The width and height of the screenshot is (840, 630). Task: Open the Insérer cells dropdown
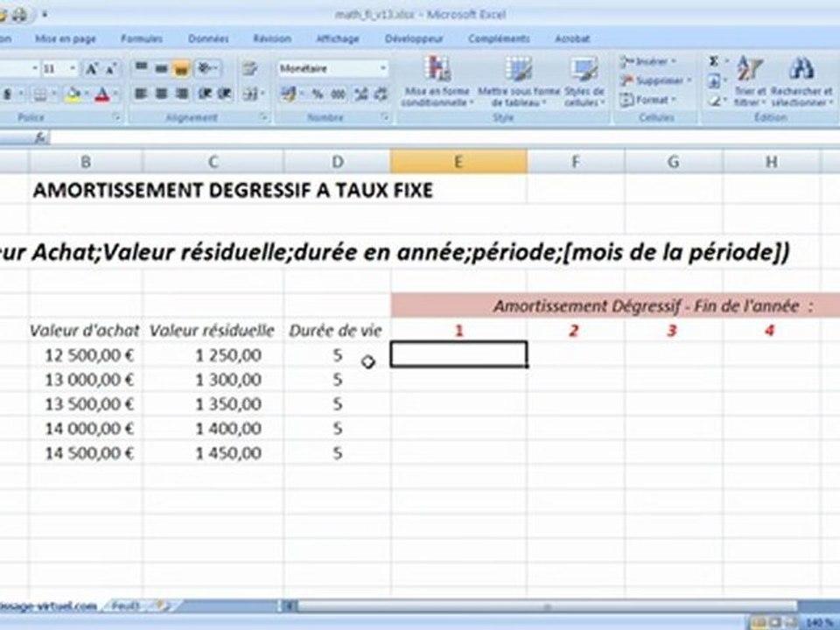[x=648, y=62]
